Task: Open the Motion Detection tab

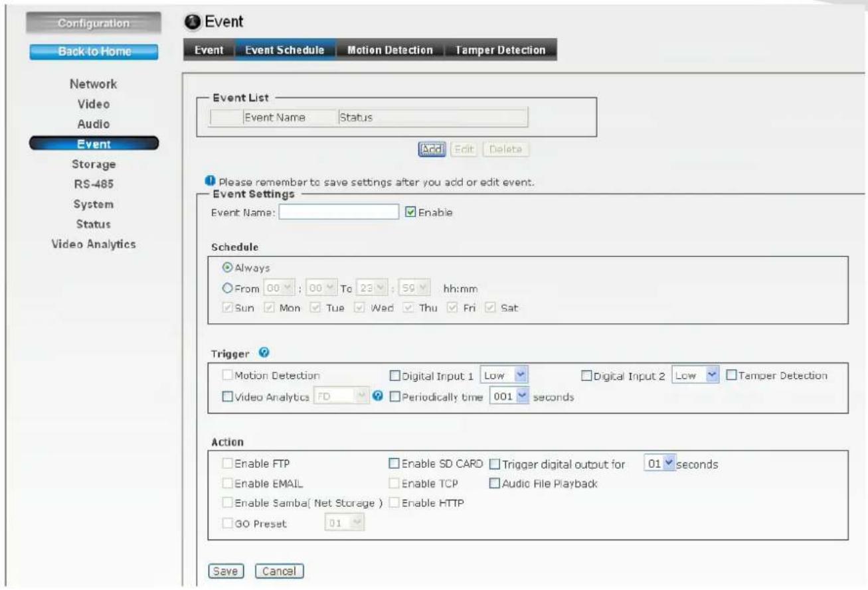Action: 390,50
